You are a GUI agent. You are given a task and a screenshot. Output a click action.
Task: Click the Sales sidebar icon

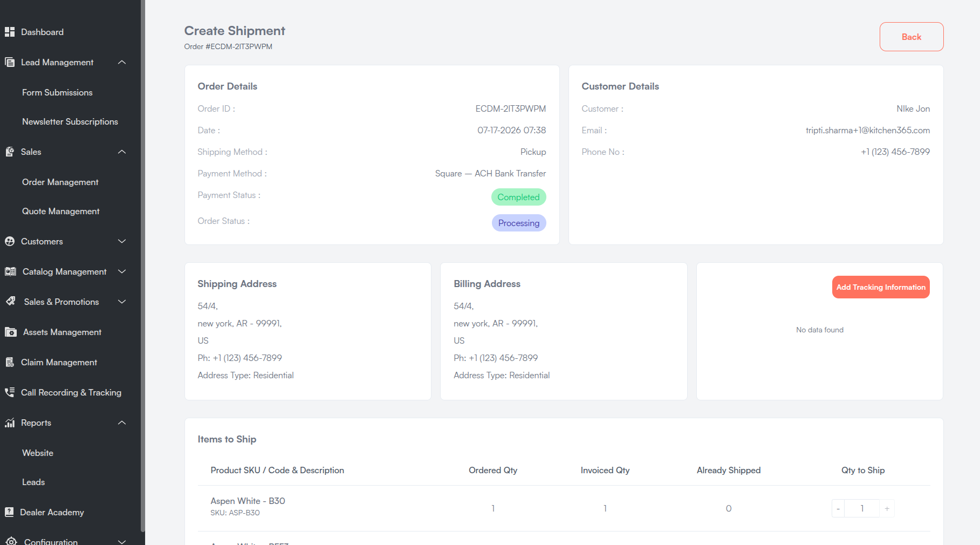click(10, 152)
